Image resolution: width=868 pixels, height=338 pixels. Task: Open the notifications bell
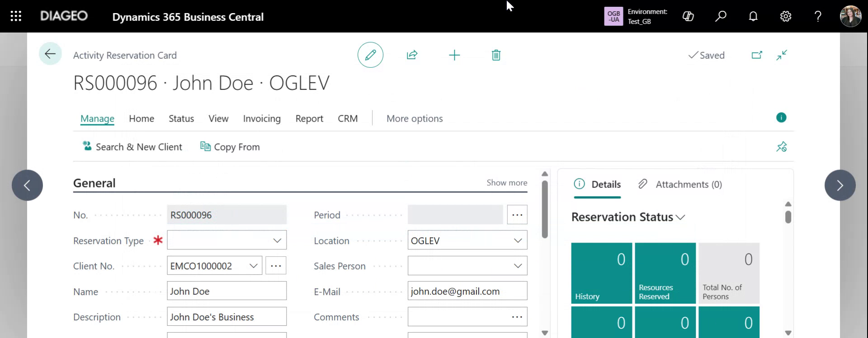tap(753, 17)
